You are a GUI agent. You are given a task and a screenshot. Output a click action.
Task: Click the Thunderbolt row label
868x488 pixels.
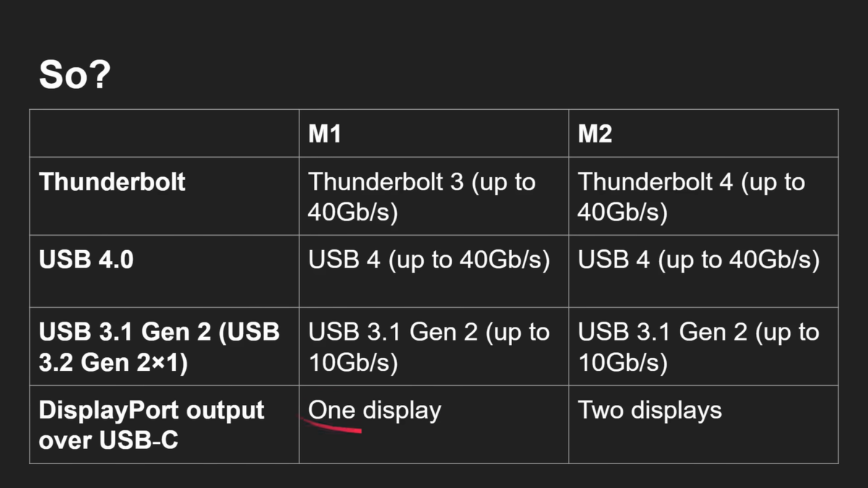pyautogui.click(x=112, y=181)
